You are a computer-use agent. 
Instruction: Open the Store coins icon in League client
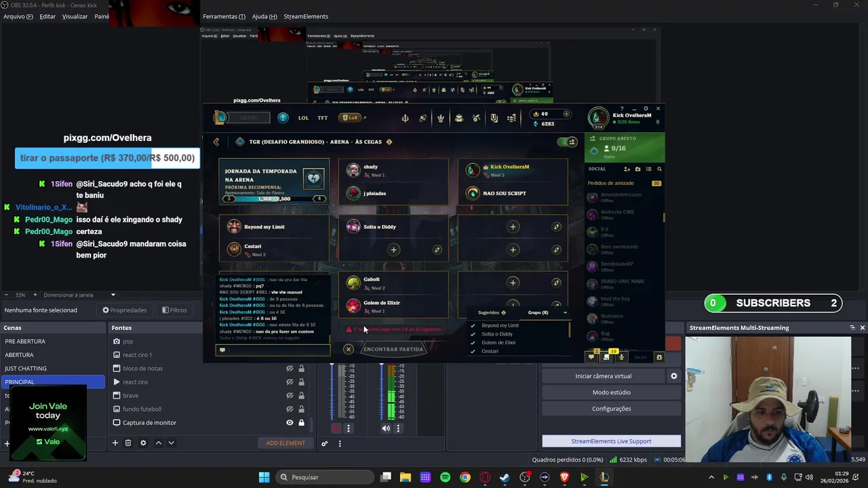coord(511,118)
